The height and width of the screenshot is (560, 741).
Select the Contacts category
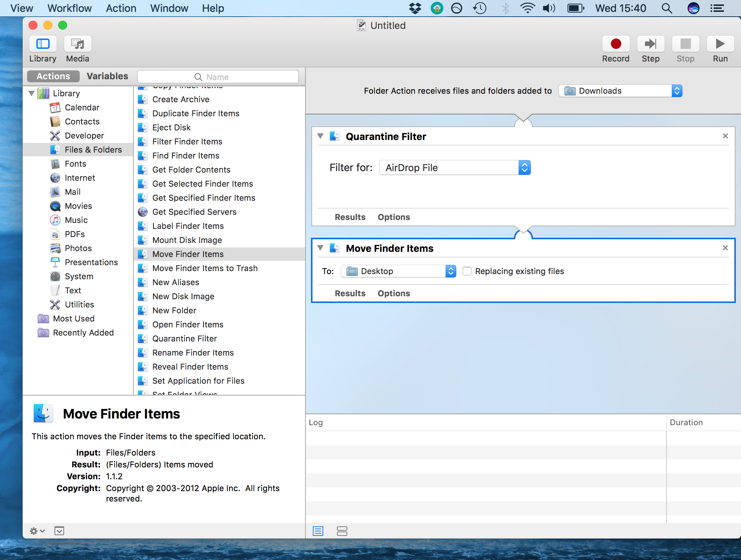tap(82, 121)
